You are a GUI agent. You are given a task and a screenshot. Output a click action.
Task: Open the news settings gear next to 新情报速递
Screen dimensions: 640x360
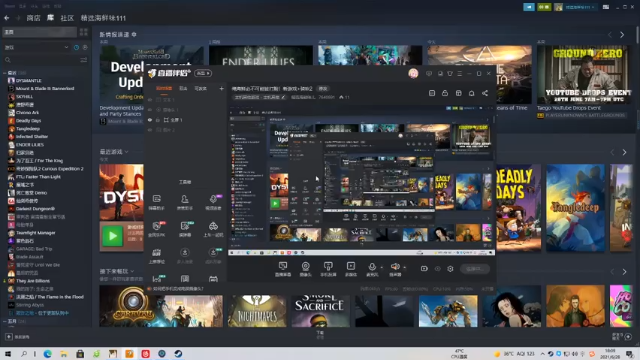tap(134, 34)
